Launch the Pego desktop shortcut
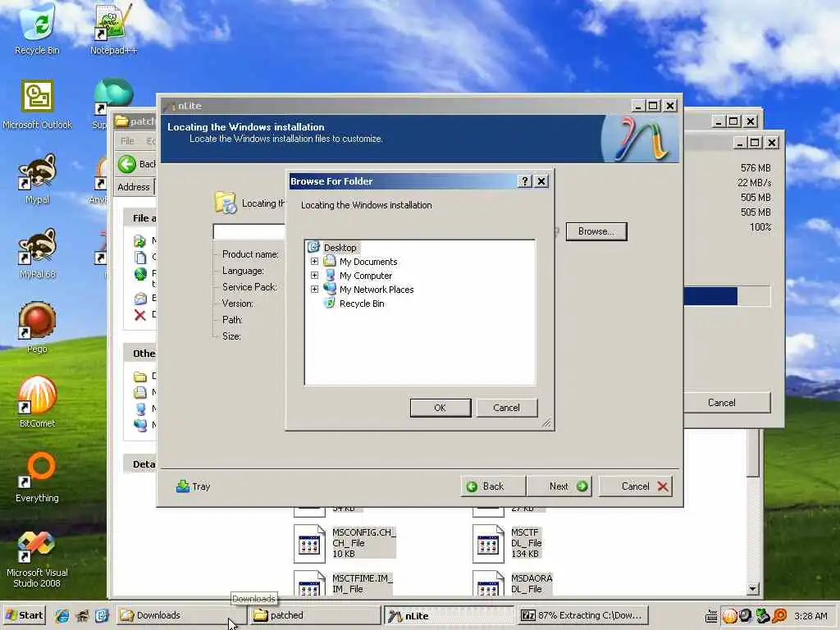 [37, 328]
